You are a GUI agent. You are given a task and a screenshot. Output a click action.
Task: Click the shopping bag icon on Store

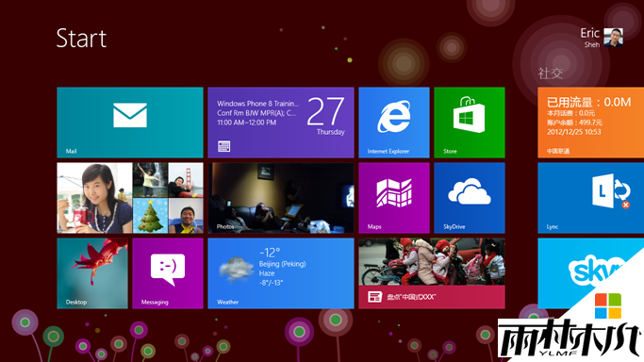[x=469, y=114]
